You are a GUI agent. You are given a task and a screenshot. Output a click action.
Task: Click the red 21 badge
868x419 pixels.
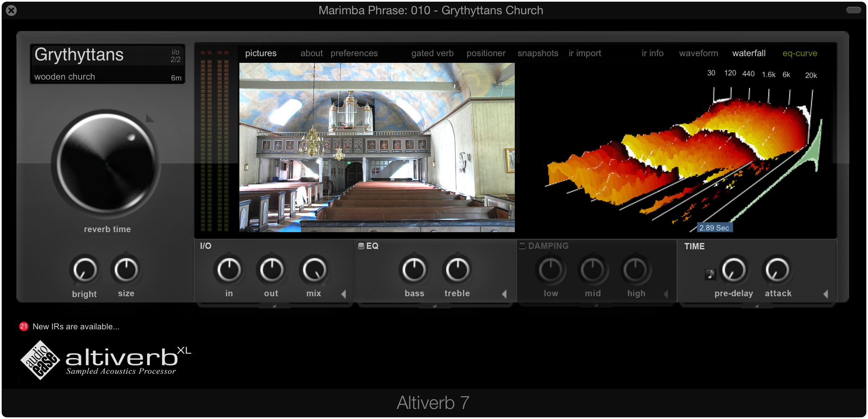click(x=23, y=326)
